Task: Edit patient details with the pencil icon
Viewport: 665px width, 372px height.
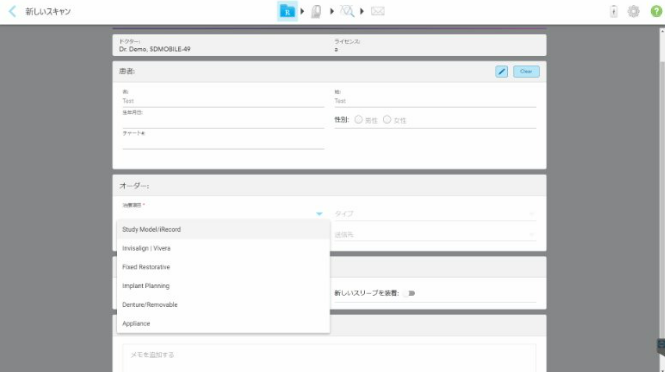Action: coord(501,72)
